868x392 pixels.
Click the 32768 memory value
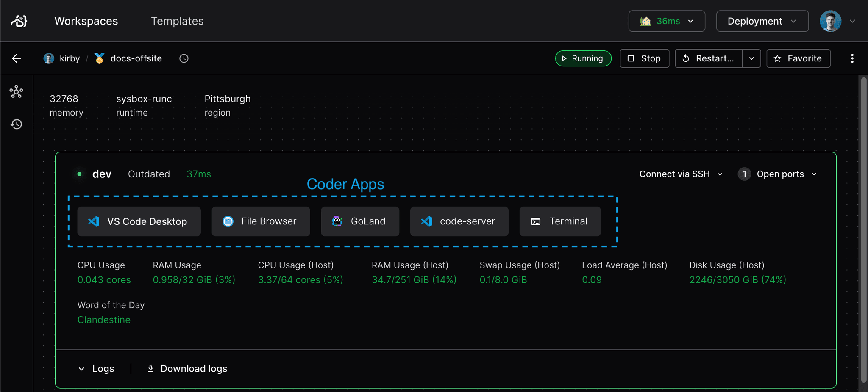[64, 99]
